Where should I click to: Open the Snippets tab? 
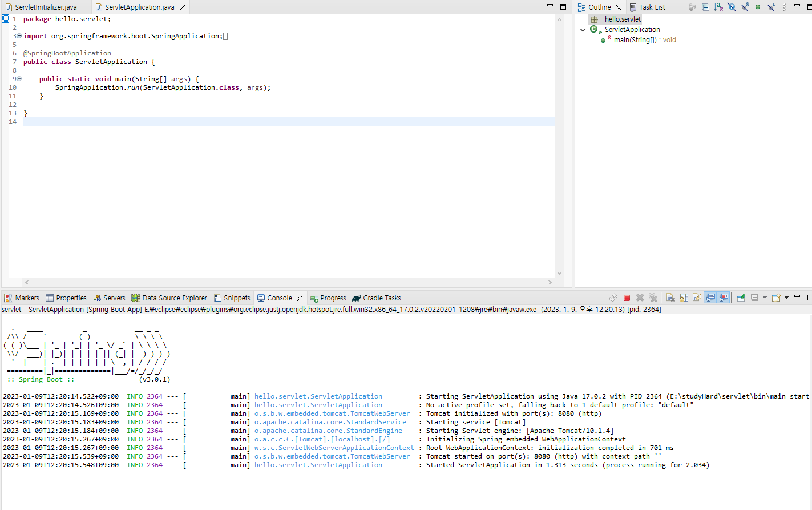point(232,298)
